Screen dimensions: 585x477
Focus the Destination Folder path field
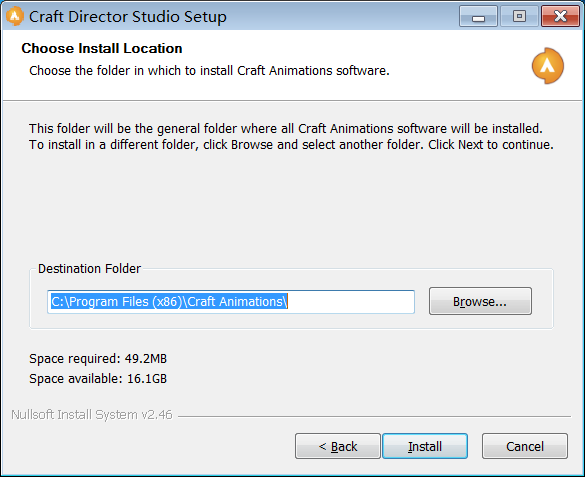231,302
